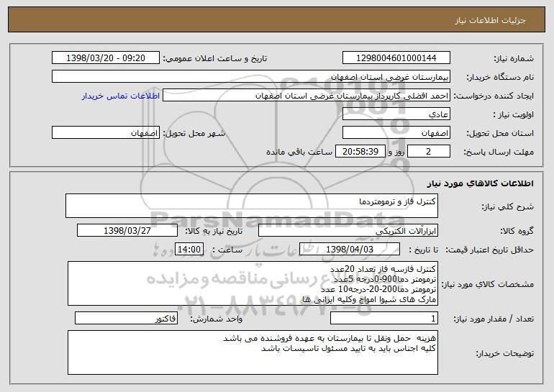Select the remaining days field showing 2
554x392 pixels.
click(x=429, y=152)
